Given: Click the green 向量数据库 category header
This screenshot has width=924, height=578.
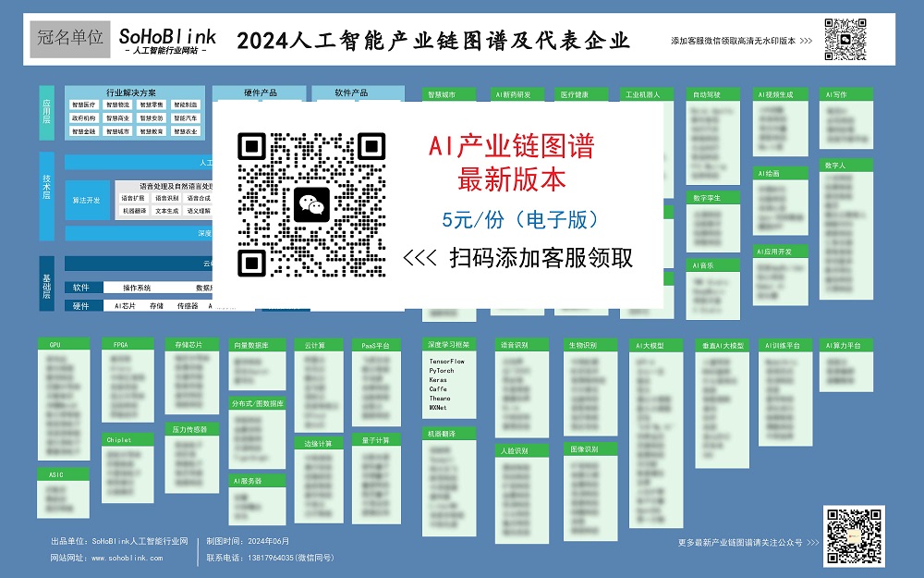Looking at the screenshot, I should coord(257,345).
